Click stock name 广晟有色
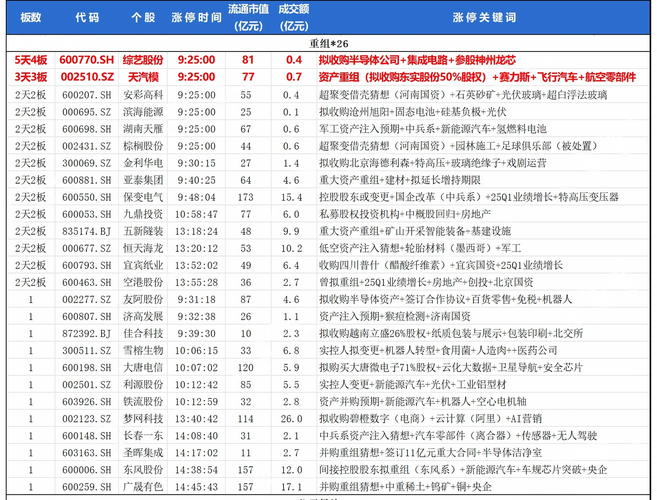 pos(143,487)
